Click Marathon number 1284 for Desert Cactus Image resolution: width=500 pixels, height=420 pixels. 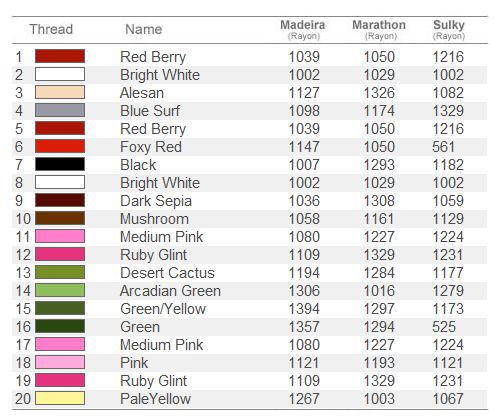(379, 273)
